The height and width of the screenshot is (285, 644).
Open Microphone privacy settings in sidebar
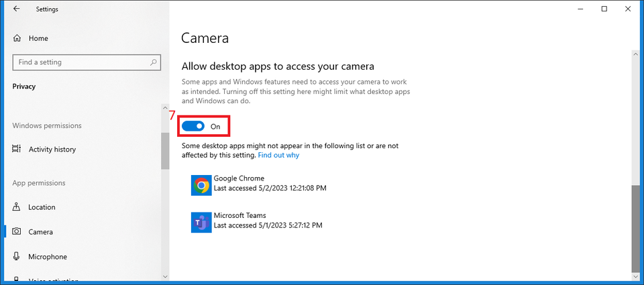pos(47,257)
